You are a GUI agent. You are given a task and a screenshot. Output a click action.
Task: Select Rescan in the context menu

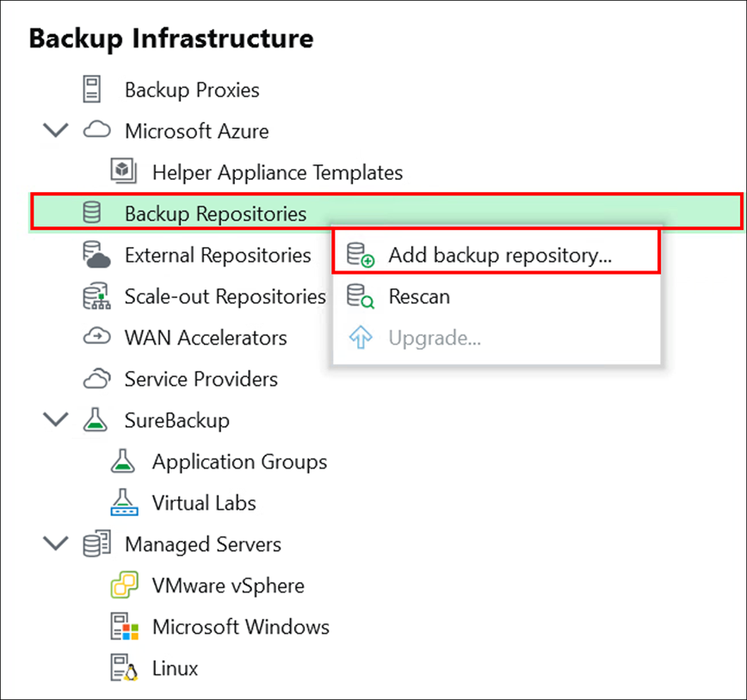(x=419, y=297)
